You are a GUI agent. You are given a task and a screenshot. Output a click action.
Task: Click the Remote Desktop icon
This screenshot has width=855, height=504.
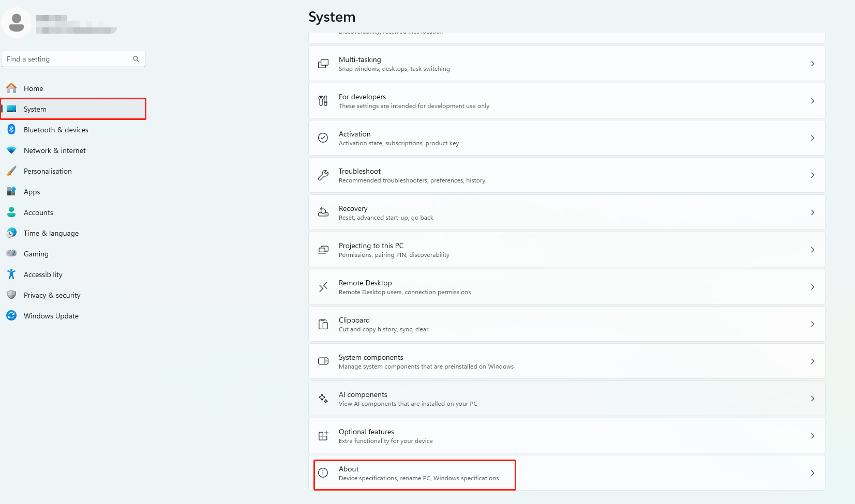pos(323,287)
